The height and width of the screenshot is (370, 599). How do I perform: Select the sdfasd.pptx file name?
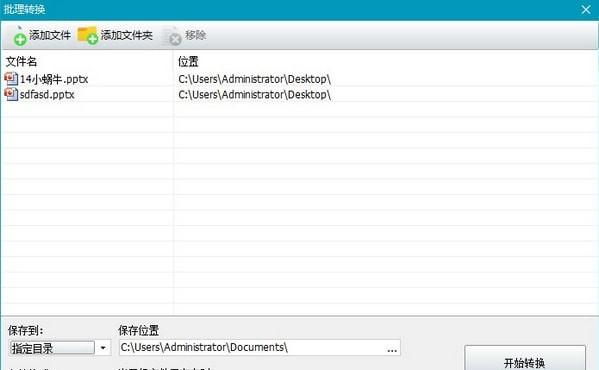point(47,94)
